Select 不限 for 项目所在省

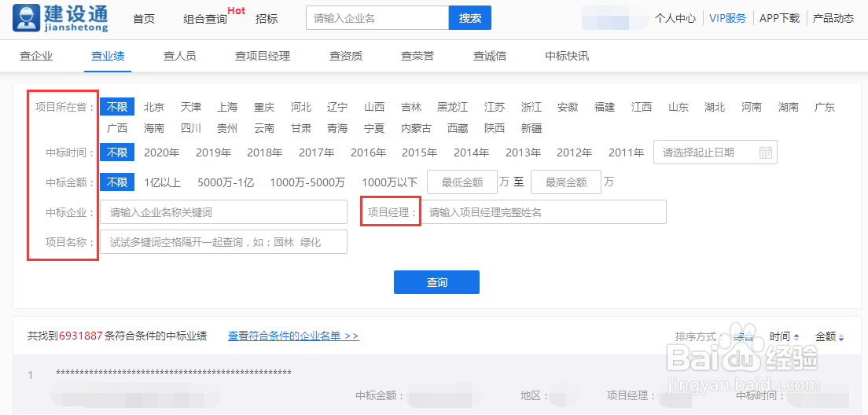tap(117, 108)
